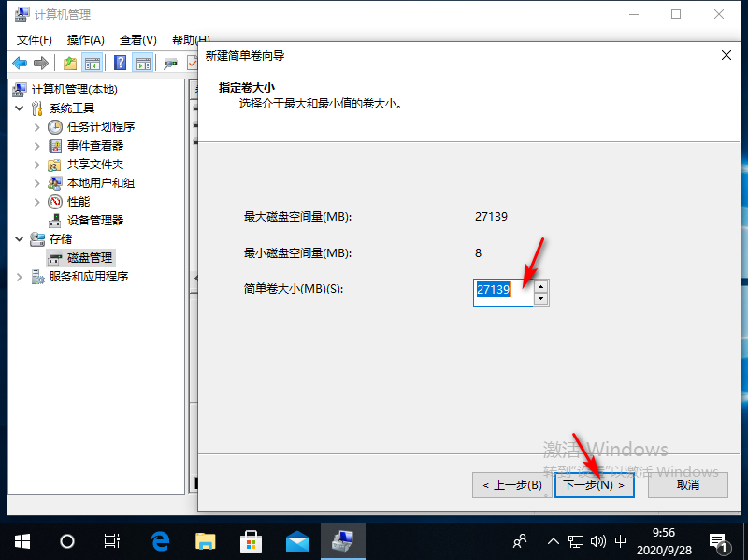748x560 pixels.
Task: Expand the 服务和应用程序 tree node
Action: pos(18,276)
